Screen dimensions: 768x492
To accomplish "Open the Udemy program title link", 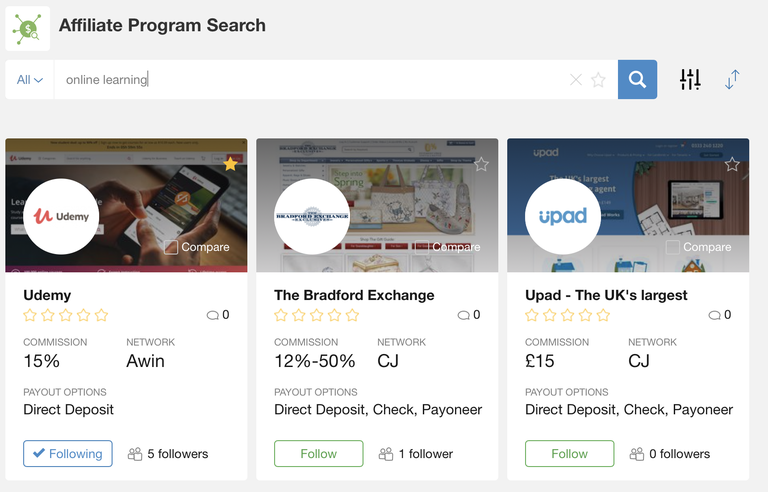I will [47, 295].
